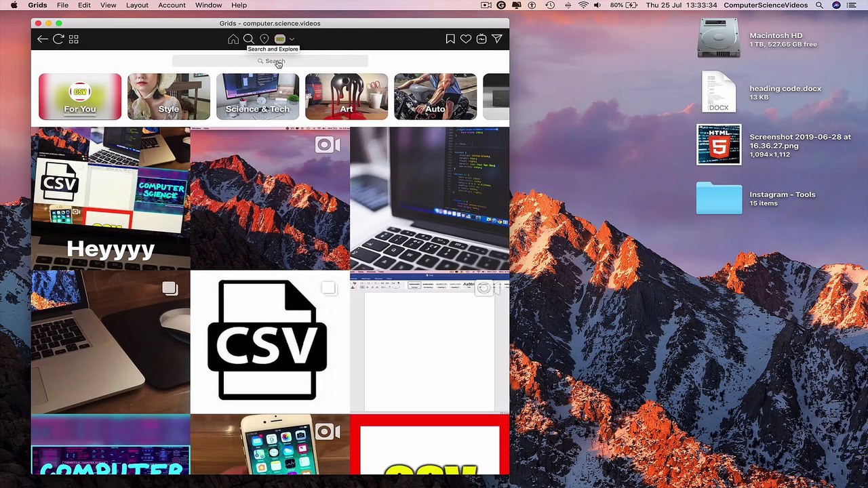
Task: Open the battery status menu
Action: tap(624, 5)
